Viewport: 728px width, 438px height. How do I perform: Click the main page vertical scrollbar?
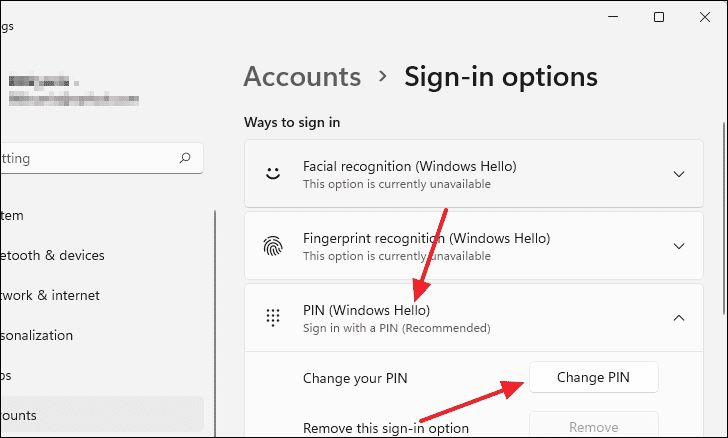pyautogui.click(x=724, y=218)
